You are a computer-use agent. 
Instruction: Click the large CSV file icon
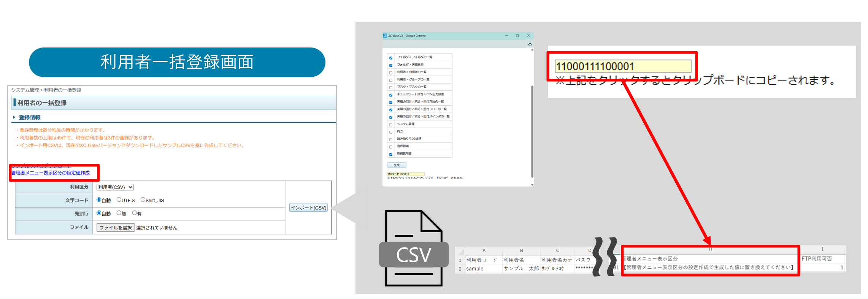(414, 248)
